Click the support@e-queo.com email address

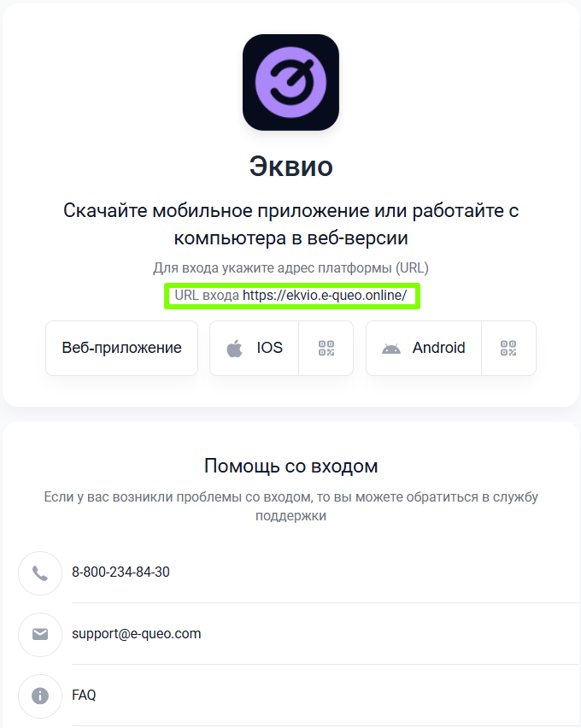tap(136, 634)
